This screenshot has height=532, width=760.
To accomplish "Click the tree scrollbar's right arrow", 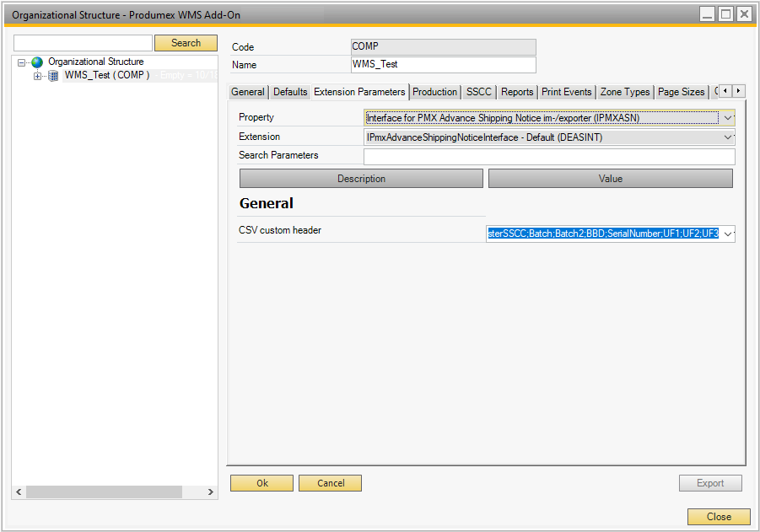I will coord(211,492).
